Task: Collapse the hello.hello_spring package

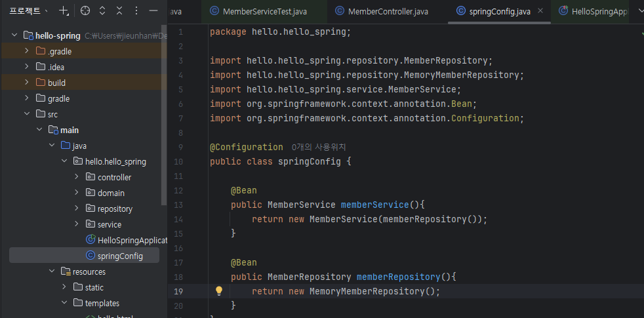Action: click(64, 161)
